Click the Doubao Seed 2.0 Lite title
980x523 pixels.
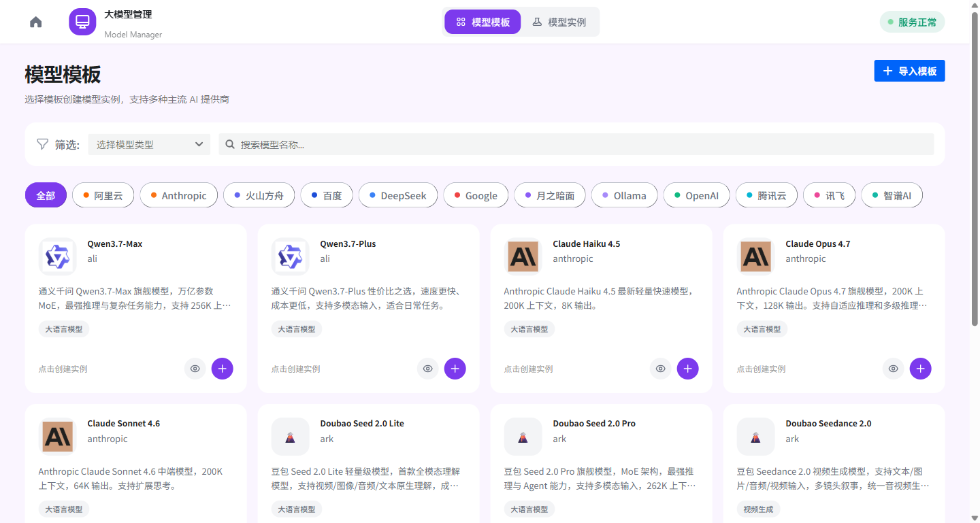coord(362,423)
